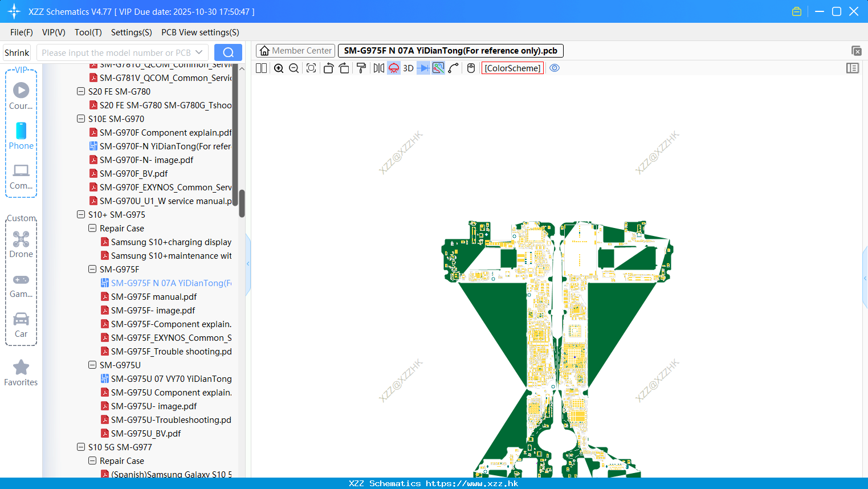
Task: Open the Courses category in sidebar
Action: pos(21,96)
